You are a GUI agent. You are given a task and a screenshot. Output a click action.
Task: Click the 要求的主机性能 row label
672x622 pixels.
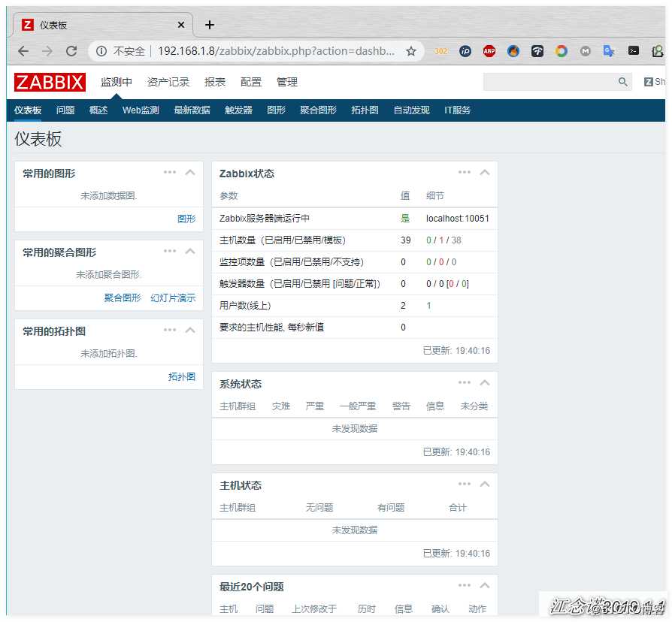click(x=271, y=328)
